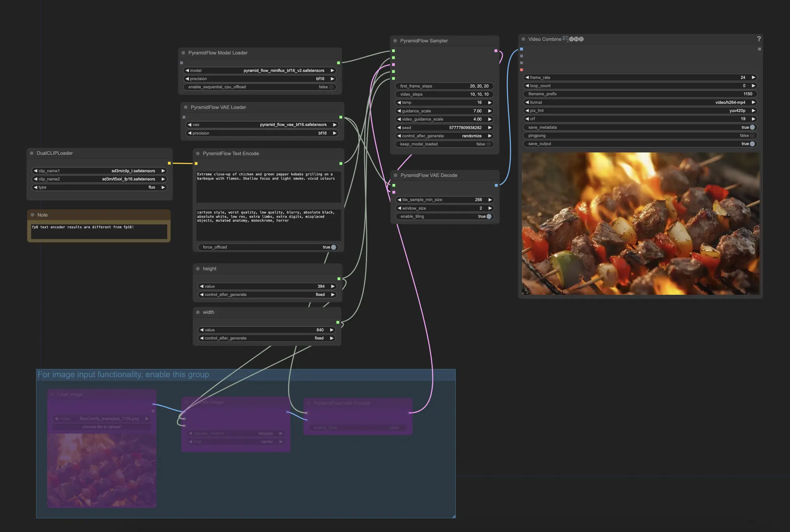Select the image input group title
The height and width of the screenshot is (532, 790).
(123, 374)
